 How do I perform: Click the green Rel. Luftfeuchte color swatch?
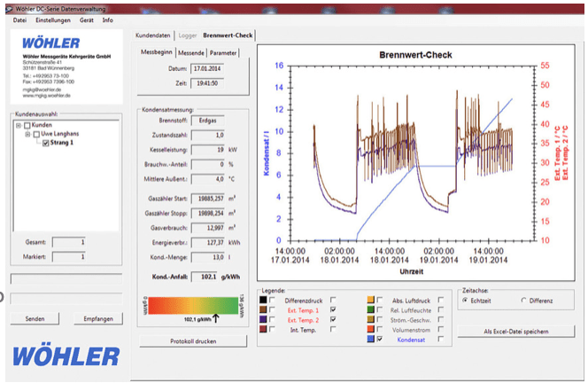click(369, 310)
